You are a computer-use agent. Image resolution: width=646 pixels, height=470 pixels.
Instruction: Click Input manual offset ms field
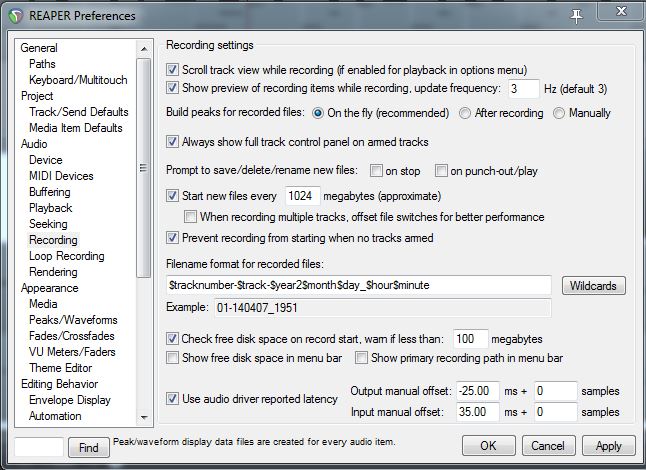pyautogui.click(x=477, y=412)
